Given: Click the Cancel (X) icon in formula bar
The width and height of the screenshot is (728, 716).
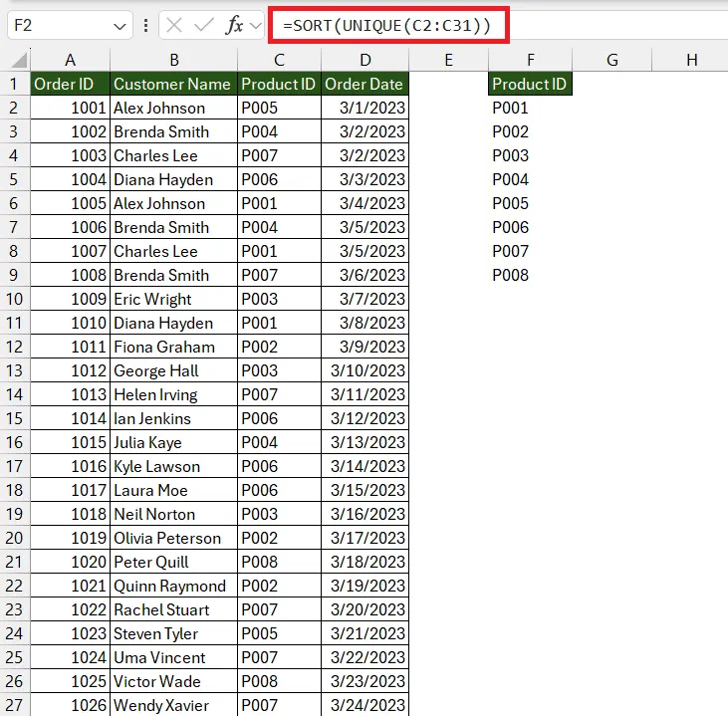Looking at the screenshot, I should (175, 26).
